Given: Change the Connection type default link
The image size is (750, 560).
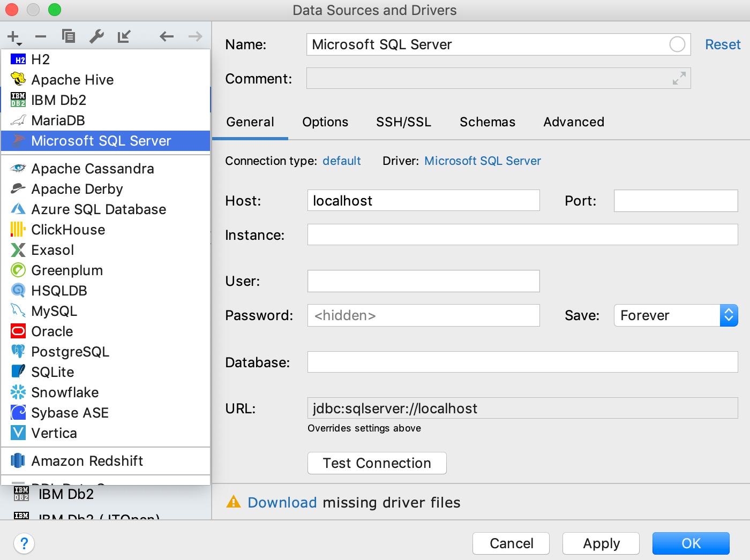Looking at the screenshot, I should 342,161.
